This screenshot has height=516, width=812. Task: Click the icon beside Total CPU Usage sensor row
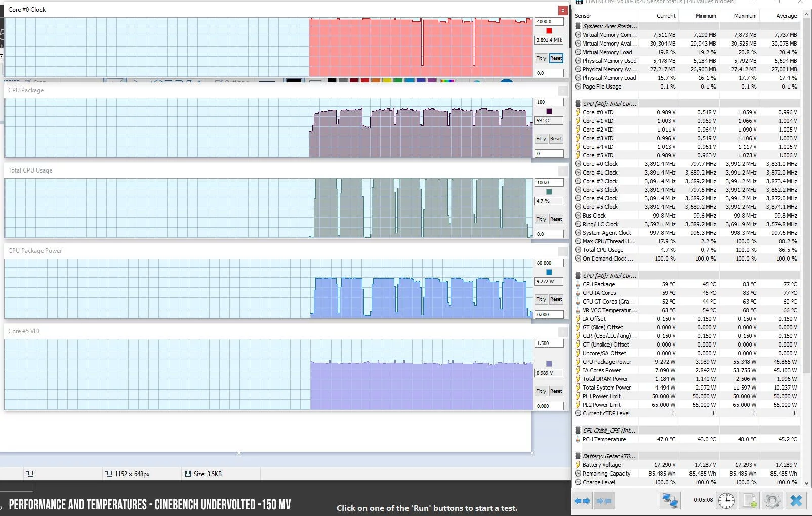(578, 250)
